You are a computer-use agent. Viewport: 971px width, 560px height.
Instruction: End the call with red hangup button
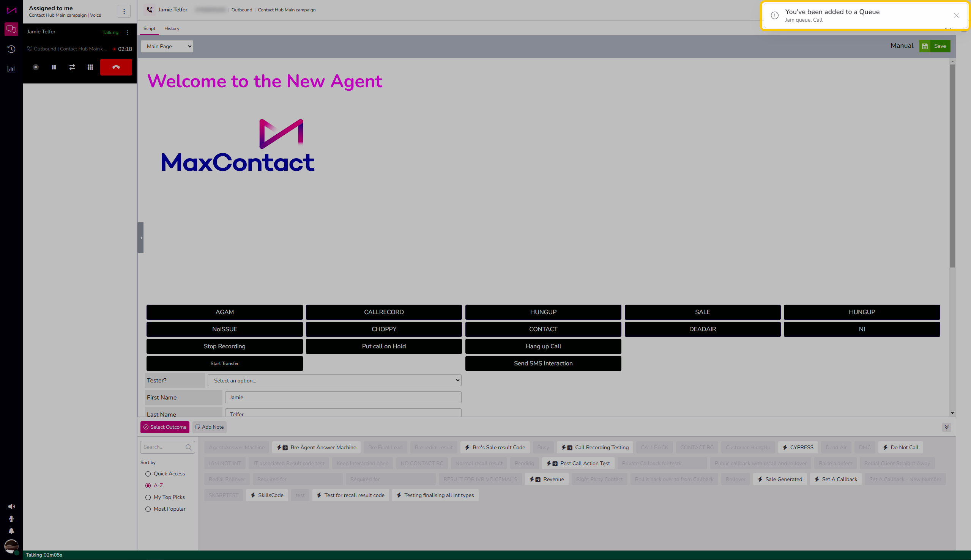point(116,67)
